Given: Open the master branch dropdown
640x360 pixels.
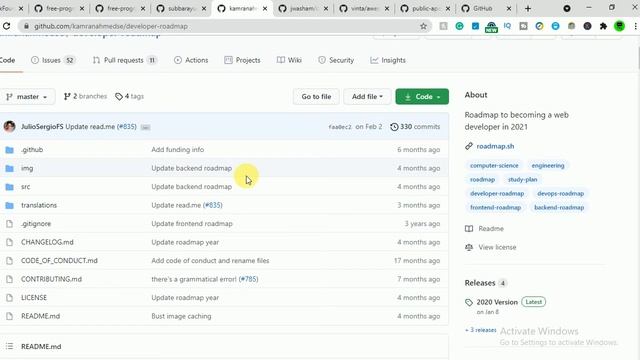Looking at the screenshot, I should (x=27, y=97).
